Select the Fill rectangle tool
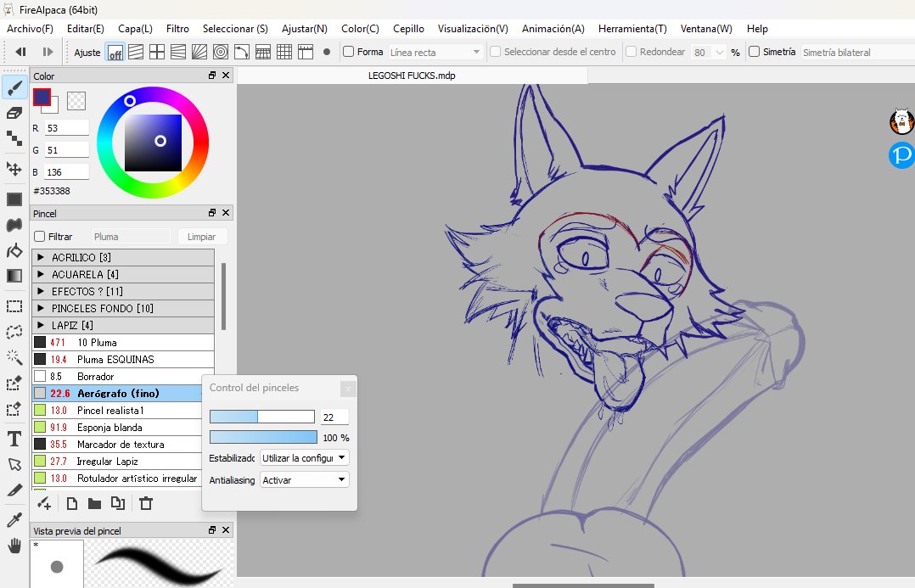The width and height of the screenshot is (915, 588). coord(14,199)
